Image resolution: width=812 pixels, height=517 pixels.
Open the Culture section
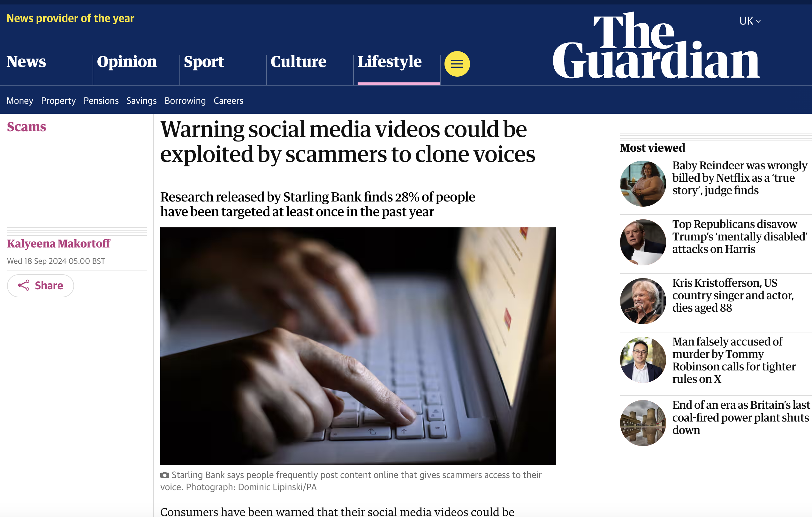[299, 62]
